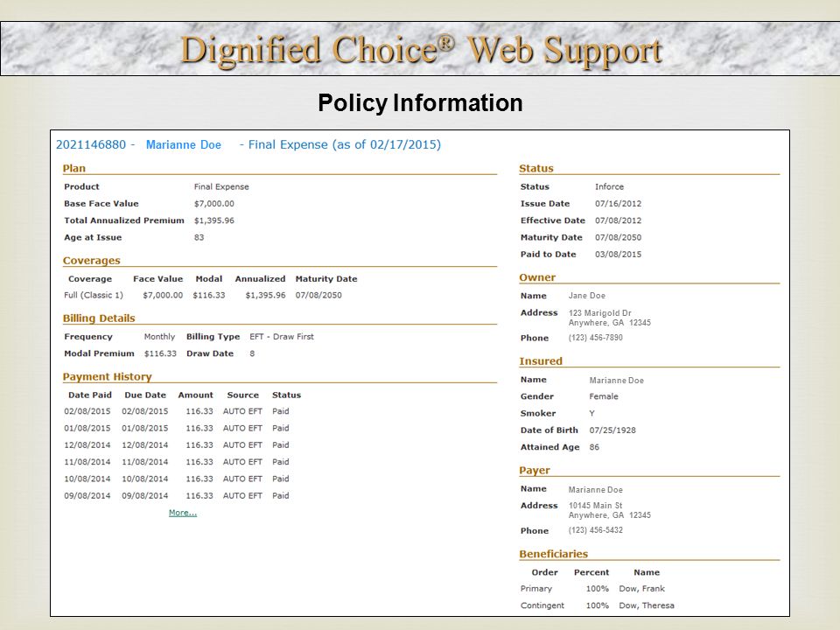840x630 pixels.
Task: Click coverage Maturity Date 07/08/2050
Action: pos(318,295)
